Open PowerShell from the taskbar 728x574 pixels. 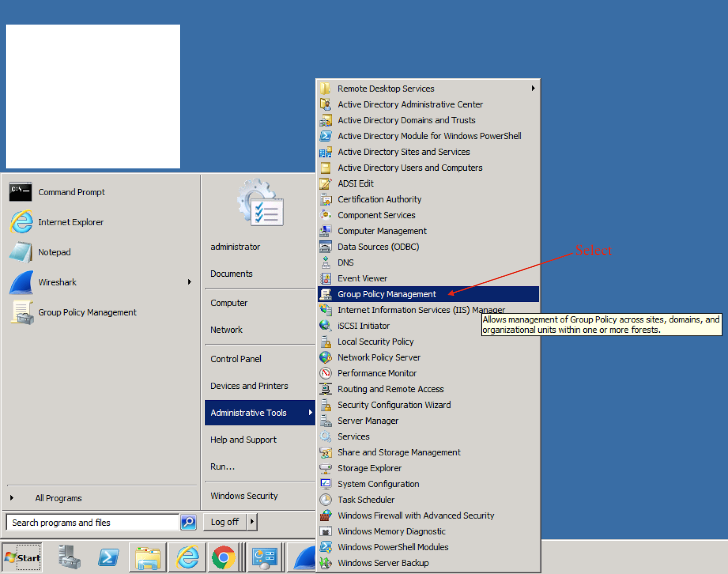tap(108, 557)
